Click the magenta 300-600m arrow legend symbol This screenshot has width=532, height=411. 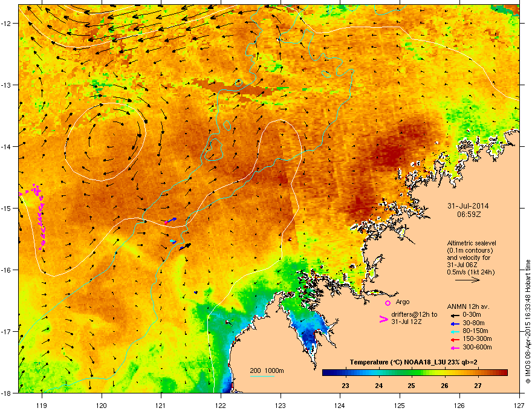[455, 348]
